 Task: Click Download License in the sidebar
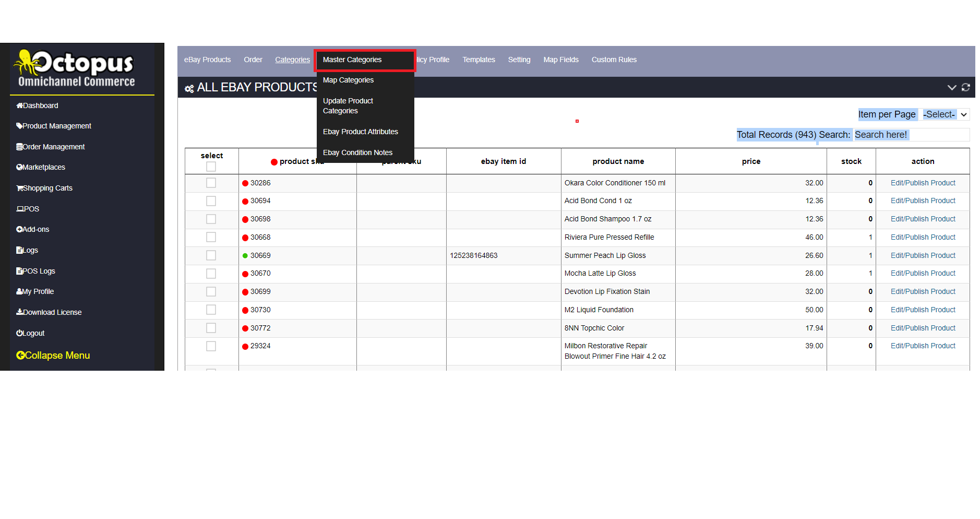pos(49,312)
